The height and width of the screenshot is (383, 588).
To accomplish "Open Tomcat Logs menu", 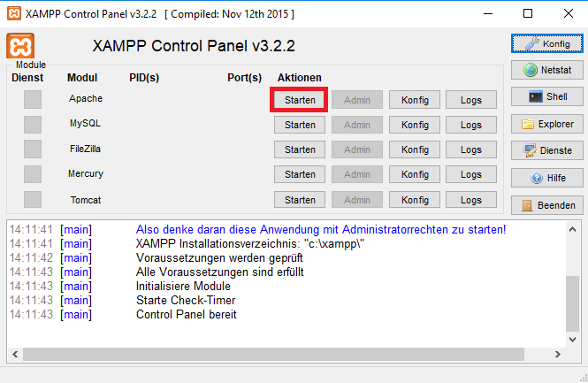I will tap(471, 200).
